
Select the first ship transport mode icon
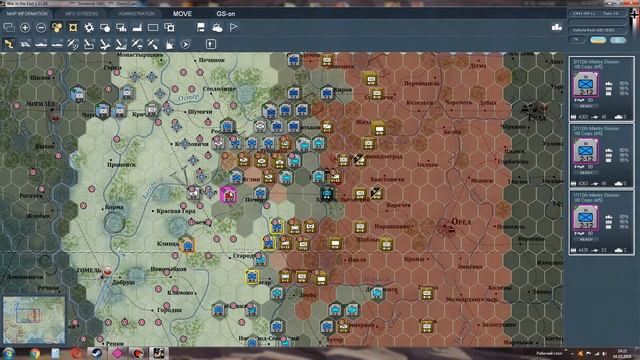tap(41, 44)
